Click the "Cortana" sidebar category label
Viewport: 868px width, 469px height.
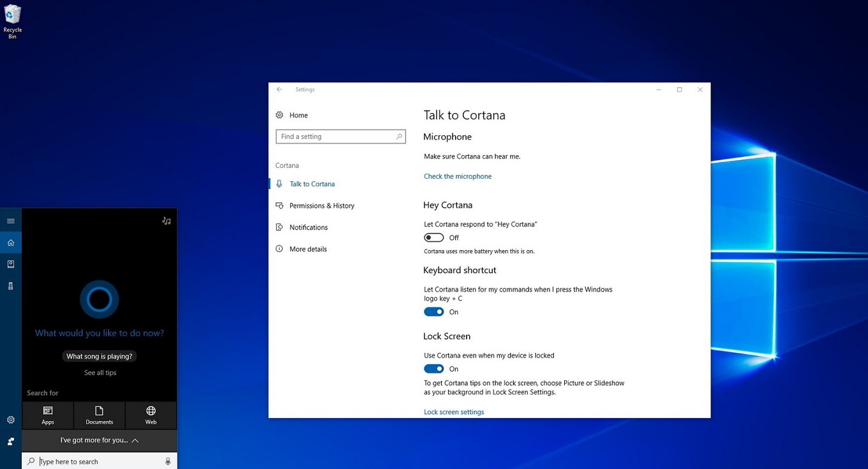point(287,165)
